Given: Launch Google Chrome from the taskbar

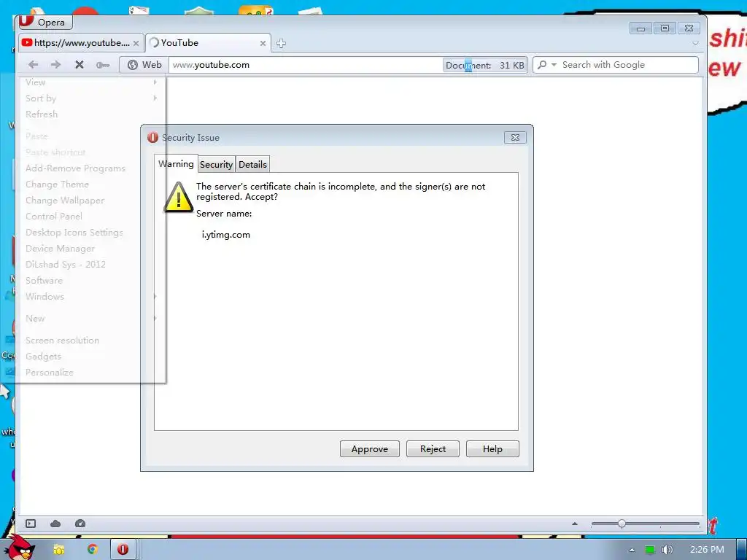Looking at the screenshot, I should coord(93,550).
